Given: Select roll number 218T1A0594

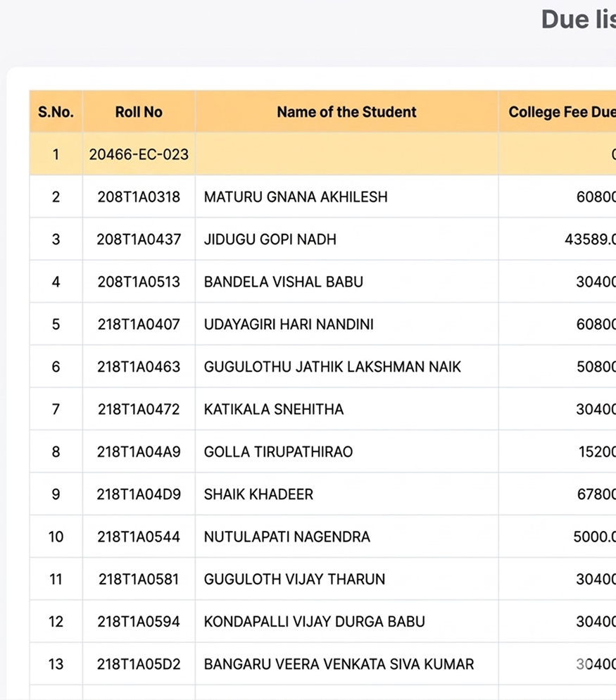Looking at the screenshot, I should click(139, 622).
